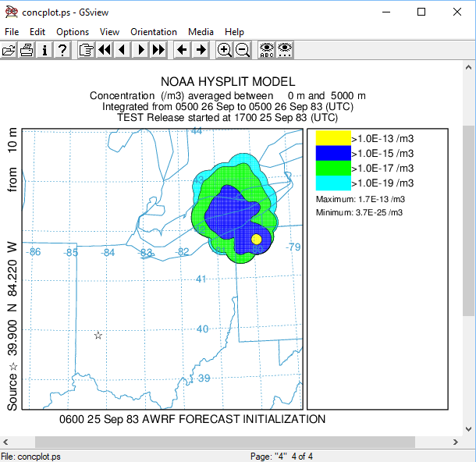Viewport: 476px width, 462px height.
Task: Click the status bar 'File: concplot.ps' text
Action: click(x=30, y=457)
